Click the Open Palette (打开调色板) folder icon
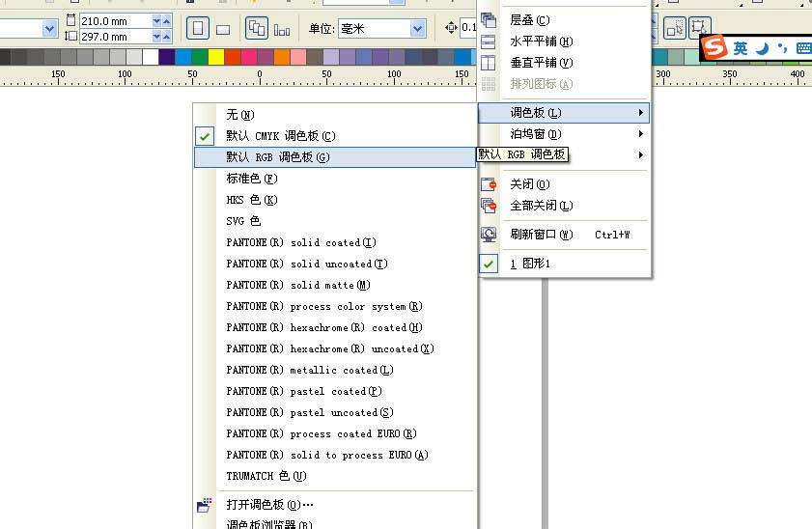This screenshot has width=812, height=529. pyautogui.click(x=204, y=505)
